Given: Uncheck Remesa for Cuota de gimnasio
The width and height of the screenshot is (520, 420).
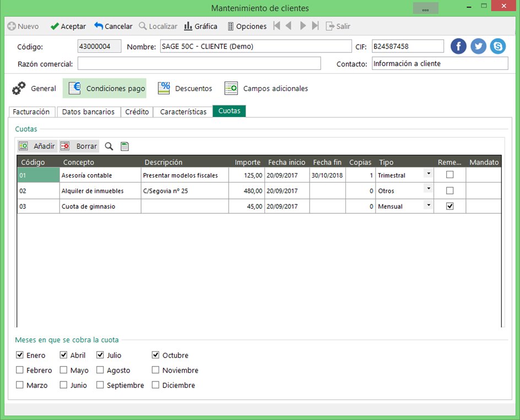Looking at the screenshot, I should [x=449, y=206].
